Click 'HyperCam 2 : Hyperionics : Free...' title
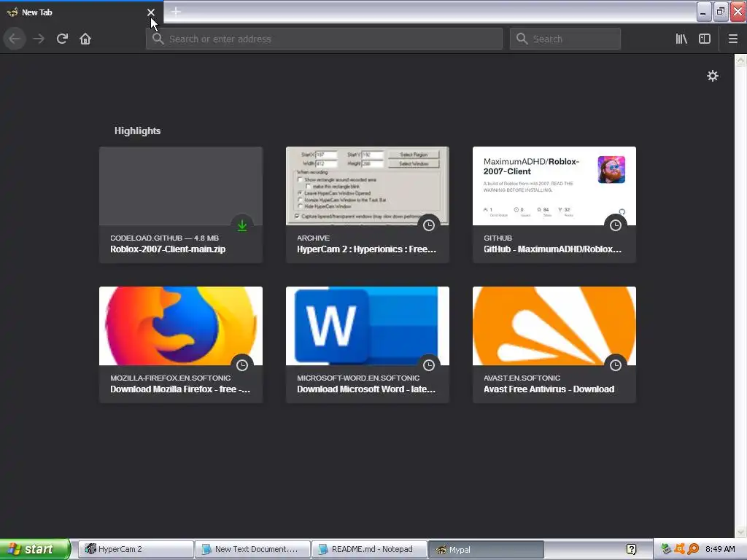This screenshot has height=560, width=747. pos(366,249)
